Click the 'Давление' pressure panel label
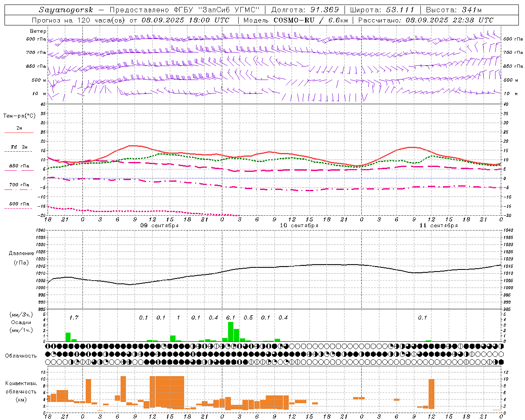The height and width of the screenshot is (420, 525). click(21, 253)
